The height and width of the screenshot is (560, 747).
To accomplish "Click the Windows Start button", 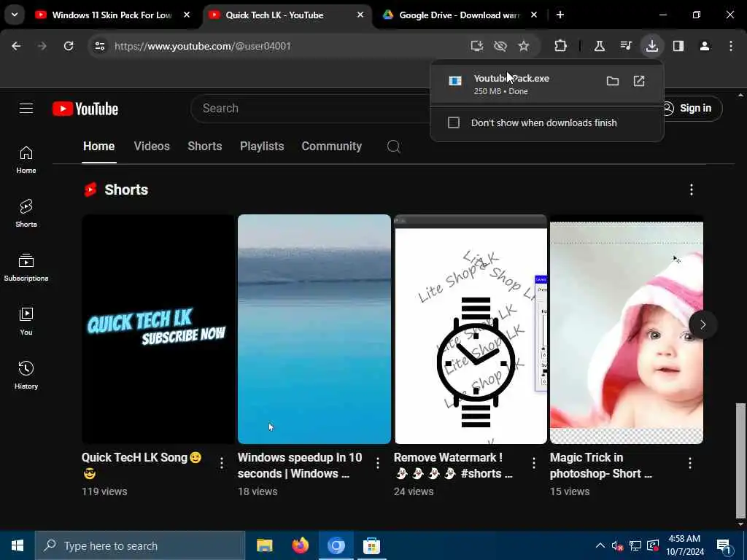I will [x=18, y=545].
